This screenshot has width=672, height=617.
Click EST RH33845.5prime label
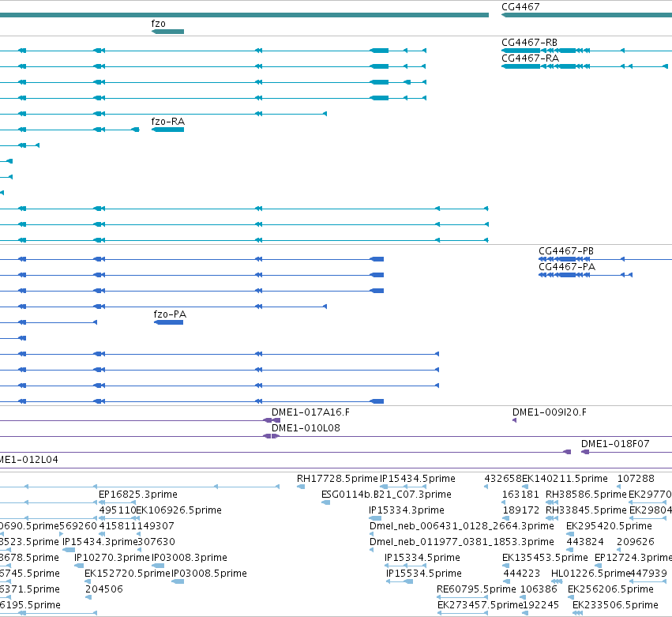pyautogui.click(x=586, y=510)
